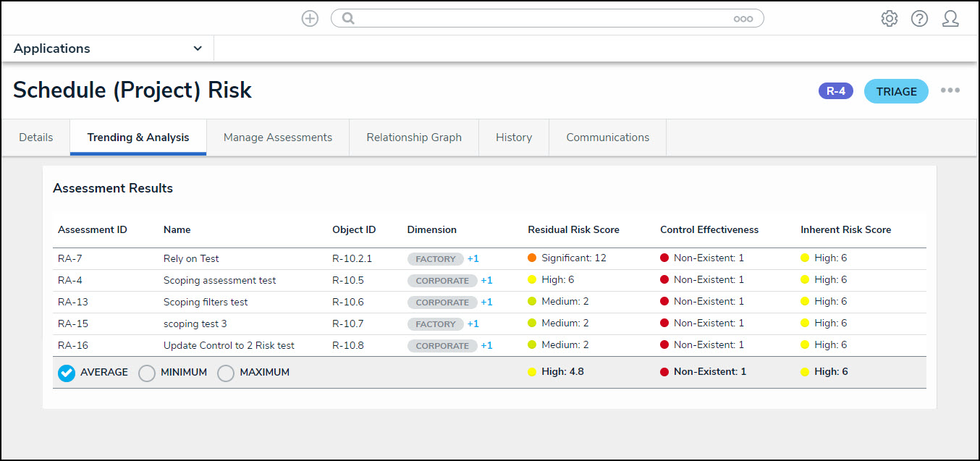Expand +1 dimensions for Rely on Test
Screen dimensions: 980x461
pyautogui.click(x=473, y=258)
